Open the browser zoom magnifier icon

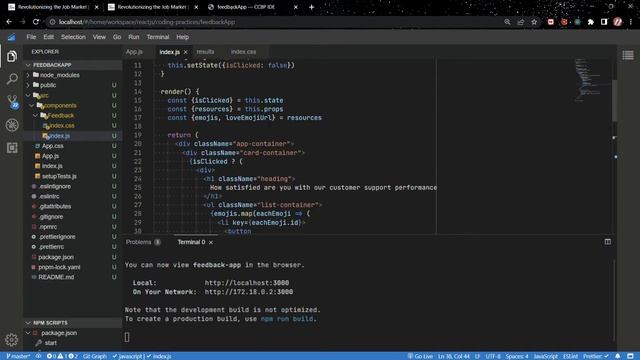[x=507, y=22]
